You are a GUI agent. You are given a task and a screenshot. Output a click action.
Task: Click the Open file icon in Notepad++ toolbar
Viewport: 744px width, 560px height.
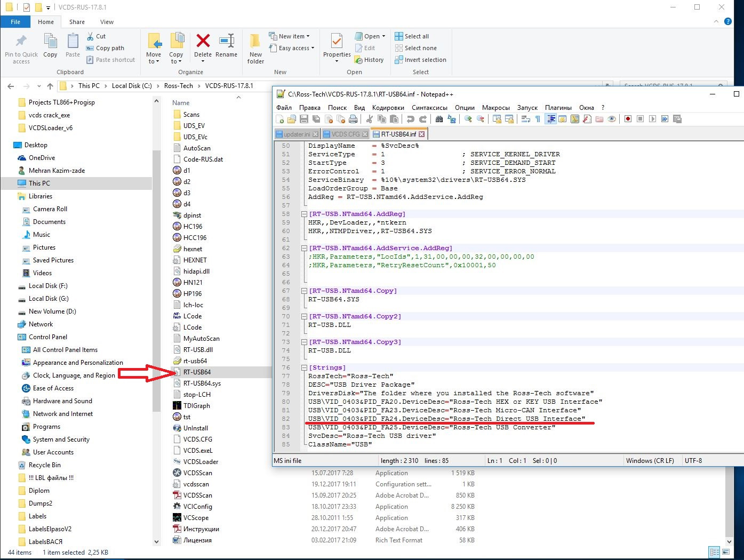(291, 119)
